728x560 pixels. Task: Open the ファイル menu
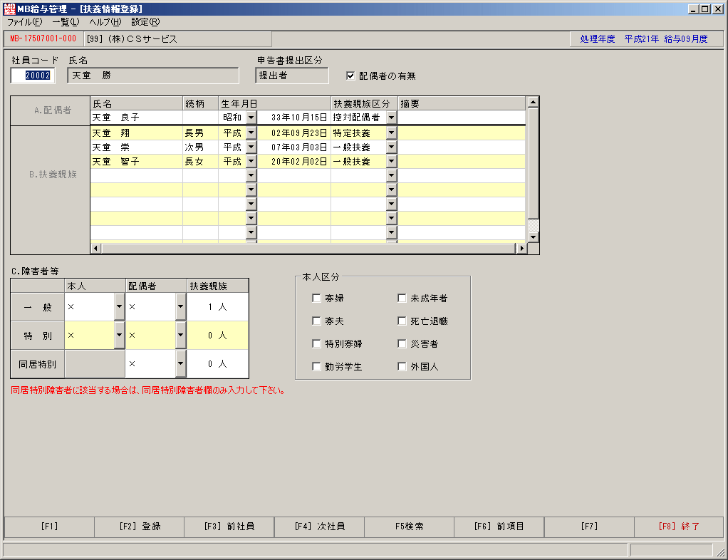[24, 22]
